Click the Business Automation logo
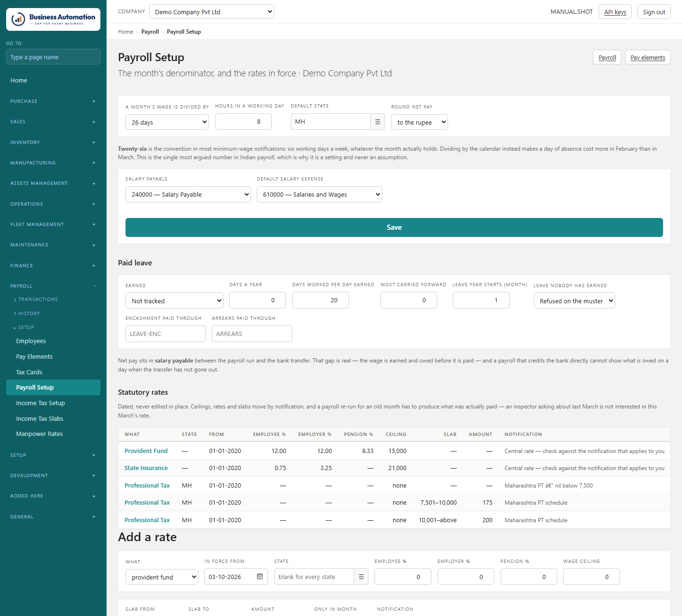 coord(53,19)
